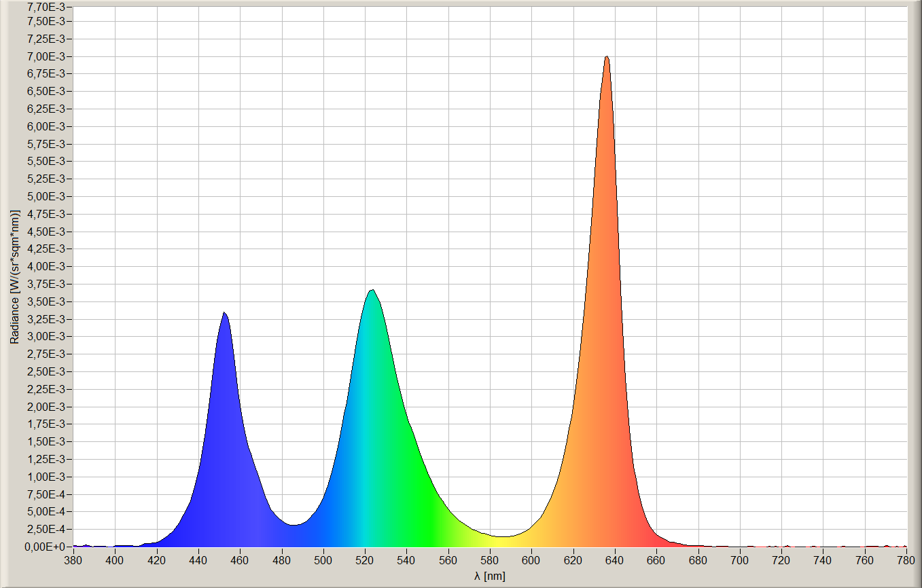The width and height of the screenshot is (922, 588).
Task: Click the 700 tick label on the x-axis
Action: pyautogui.click(x=740, y=560)
